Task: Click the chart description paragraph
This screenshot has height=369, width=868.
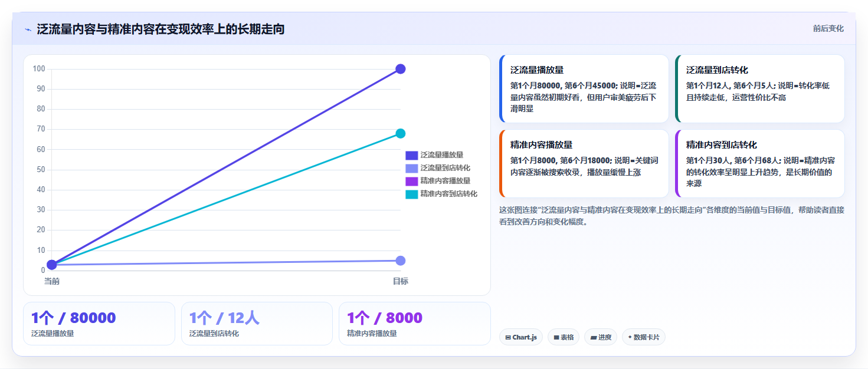Action: (x=672, y=216)
